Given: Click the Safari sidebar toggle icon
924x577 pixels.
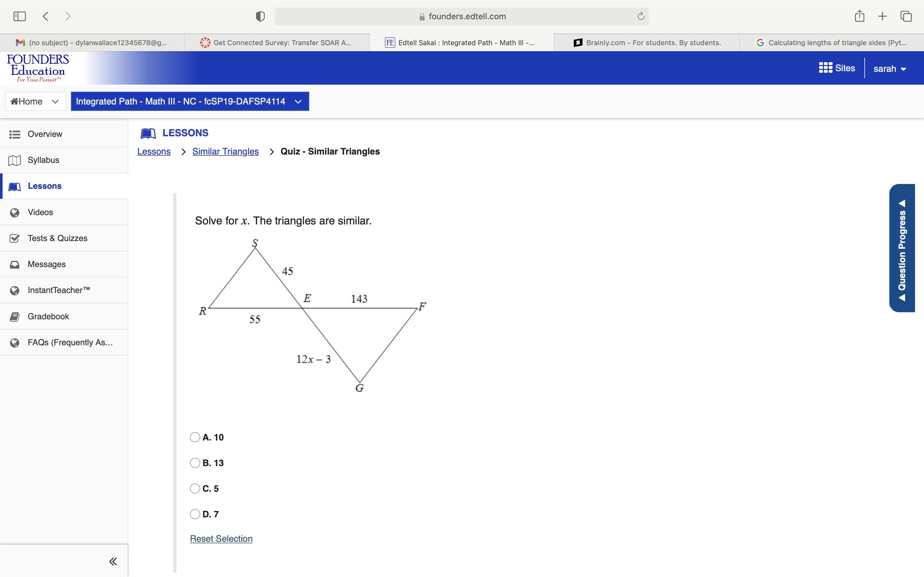Looking at the screenshot, I should click(x=19, y=16).
